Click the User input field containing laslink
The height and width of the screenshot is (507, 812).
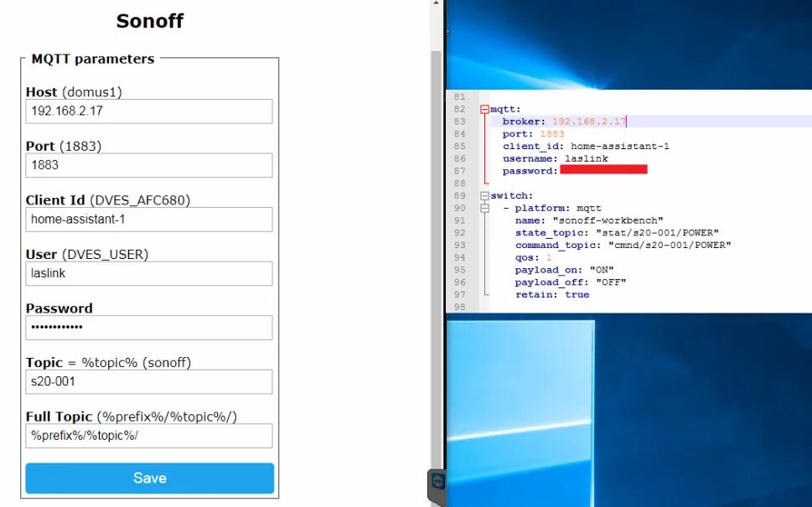coord(149,273)
